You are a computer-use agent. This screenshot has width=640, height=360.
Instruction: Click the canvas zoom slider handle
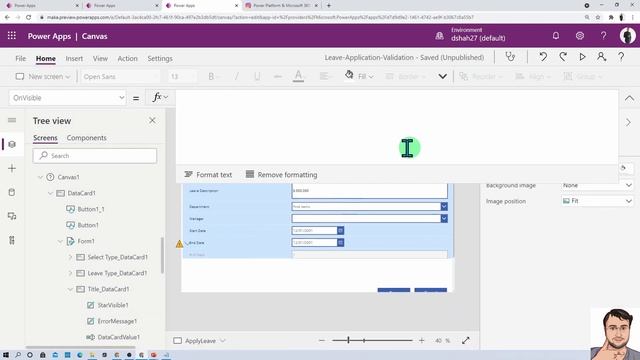[349, 340]
